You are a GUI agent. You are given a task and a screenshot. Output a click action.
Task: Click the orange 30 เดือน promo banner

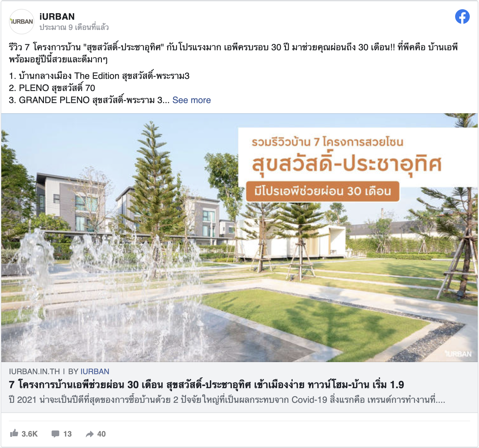(322, 191)
